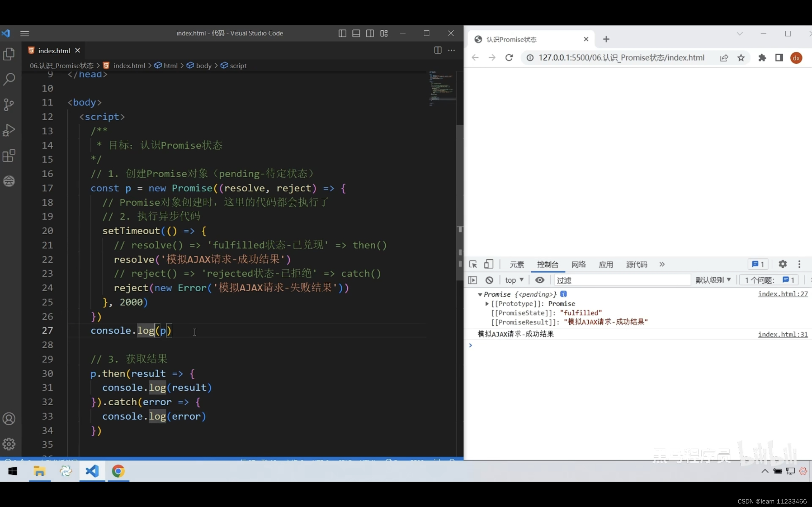
Task: Click the Search icon in VS Code sidebar
Action: pos(9,78)
